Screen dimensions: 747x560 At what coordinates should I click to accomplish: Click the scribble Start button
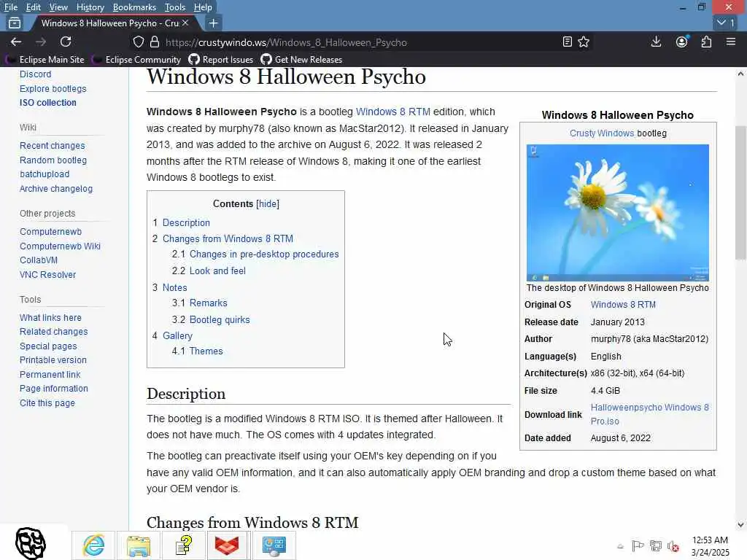31,542
